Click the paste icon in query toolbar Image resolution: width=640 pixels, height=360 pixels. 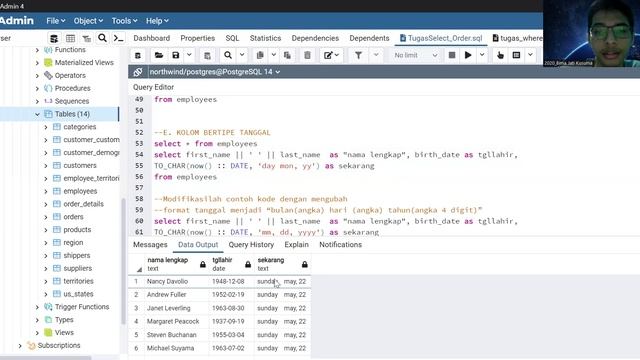click(x=287, y=55)
